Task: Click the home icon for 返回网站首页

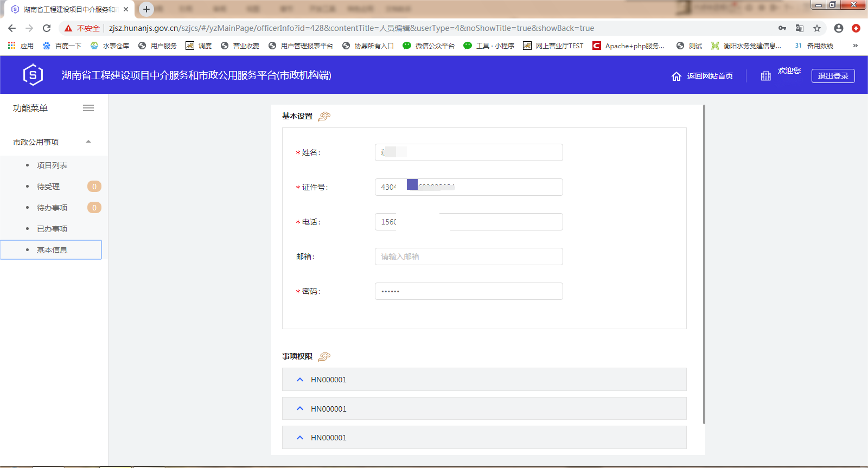Action: (x=676, y=76)
